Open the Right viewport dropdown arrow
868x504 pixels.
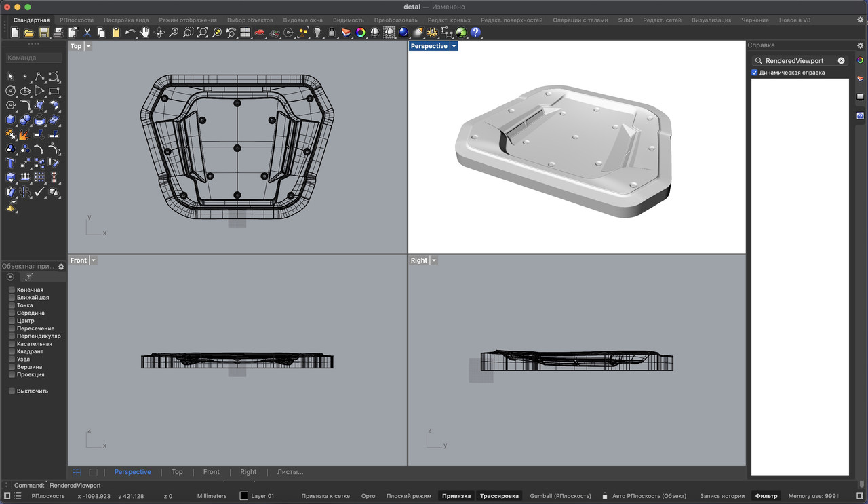click(x=434, y=260)
